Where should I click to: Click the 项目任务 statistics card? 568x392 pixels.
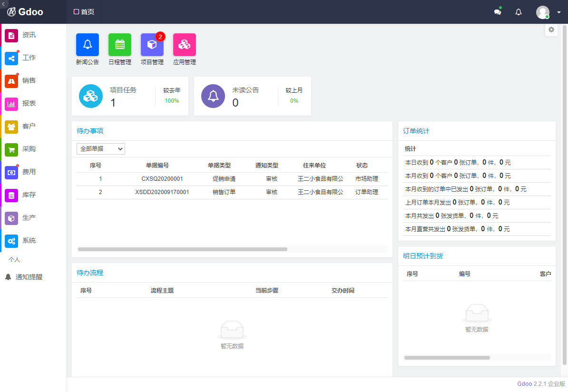coord(130,96)
